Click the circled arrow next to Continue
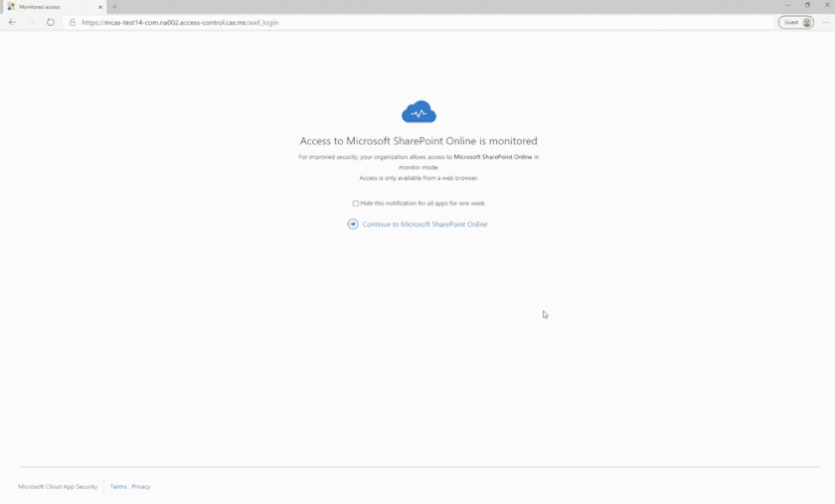The image size is (835, 504). click(x=353, y=224)
